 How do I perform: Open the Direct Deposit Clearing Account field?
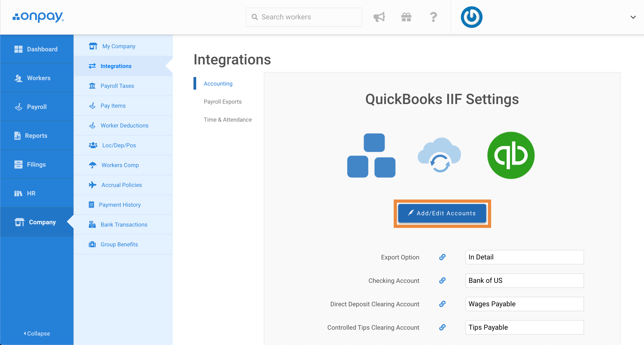pos(524,304)
